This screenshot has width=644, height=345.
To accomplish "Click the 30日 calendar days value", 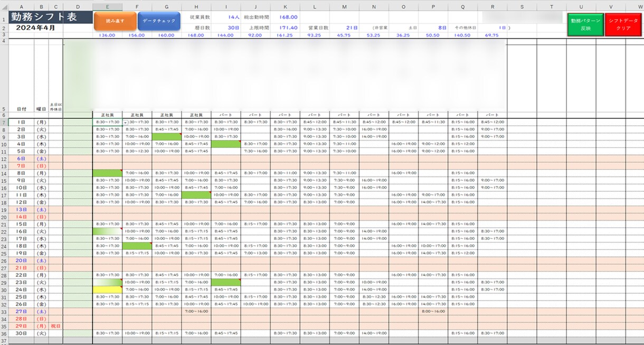I will click(x=233, y=27).
